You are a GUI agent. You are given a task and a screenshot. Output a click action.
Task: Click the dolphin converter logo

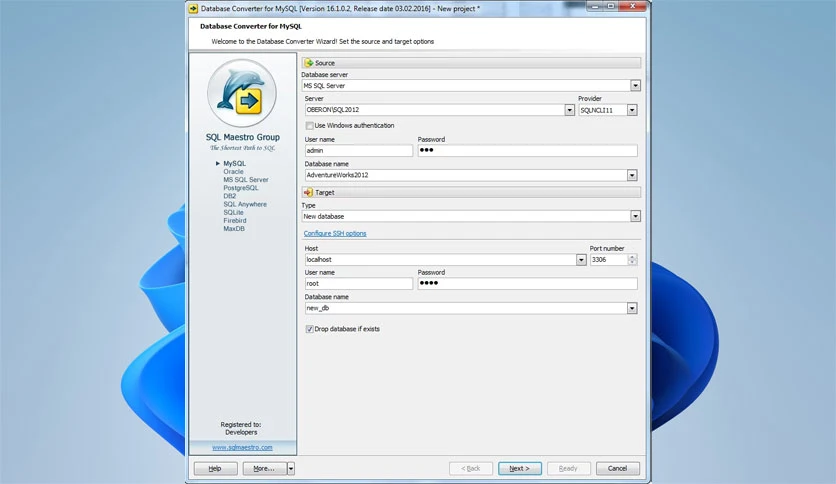click(242, 93)
